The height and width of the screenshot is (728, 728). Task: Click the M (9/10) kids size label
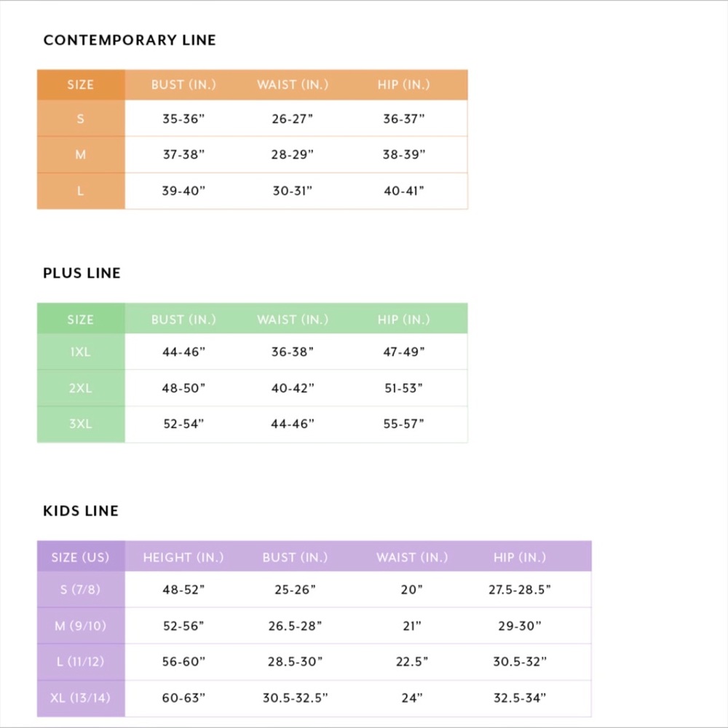(80, 625)
